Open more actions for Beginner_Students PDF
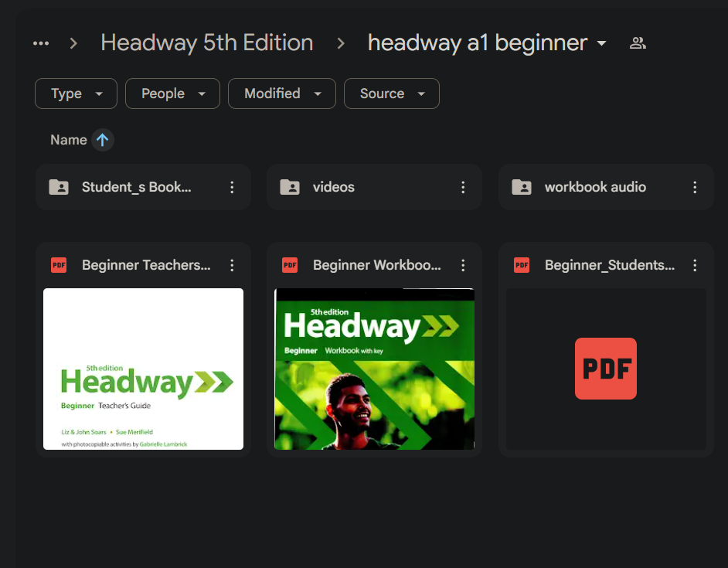The height and width of the screenshot is (568, 728). coord(695,265)
